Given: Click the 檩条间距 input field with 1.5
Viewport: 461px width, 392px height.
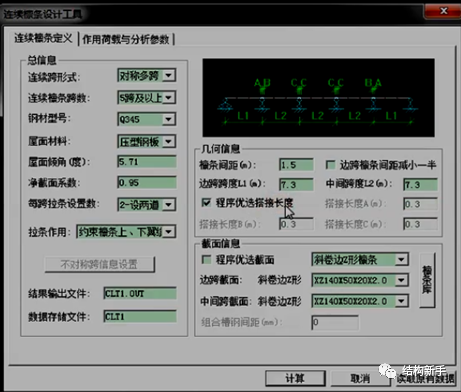Looking at the screenshot, I should click(296, 165).
